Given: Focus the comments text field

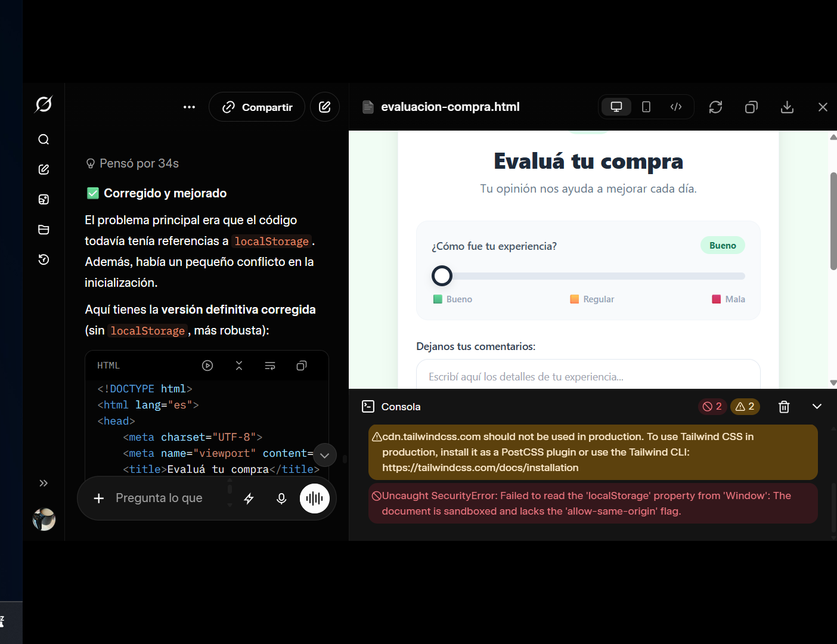Looking at the screenshot, I should pyautogui.click(x=588, y=374).
